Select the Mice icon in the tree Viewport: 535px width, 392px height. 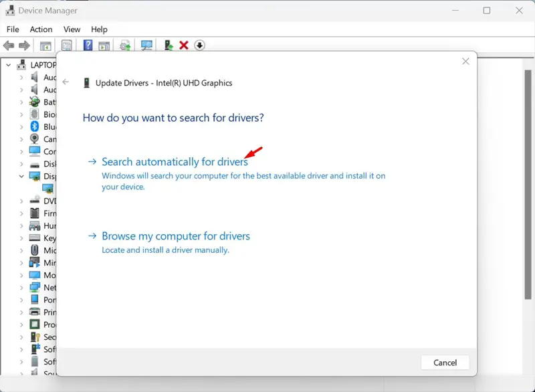click(35, 250)
